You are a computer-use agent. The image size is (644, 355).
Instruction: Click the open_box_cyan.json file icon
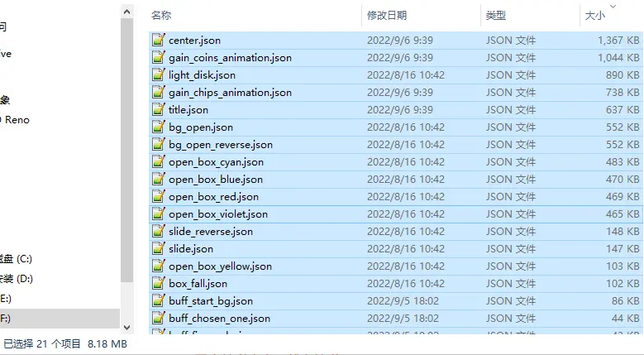[x=158, y=162]
